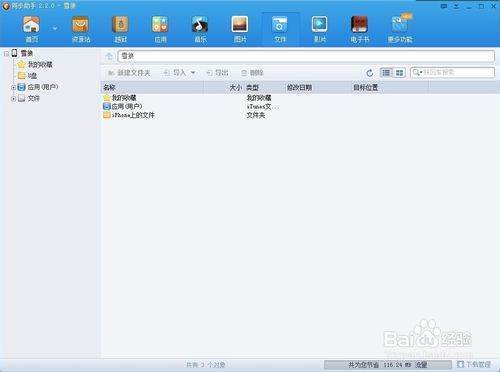
Task: Open the dropdown arrow beside 首页
Action: [55, 29]
